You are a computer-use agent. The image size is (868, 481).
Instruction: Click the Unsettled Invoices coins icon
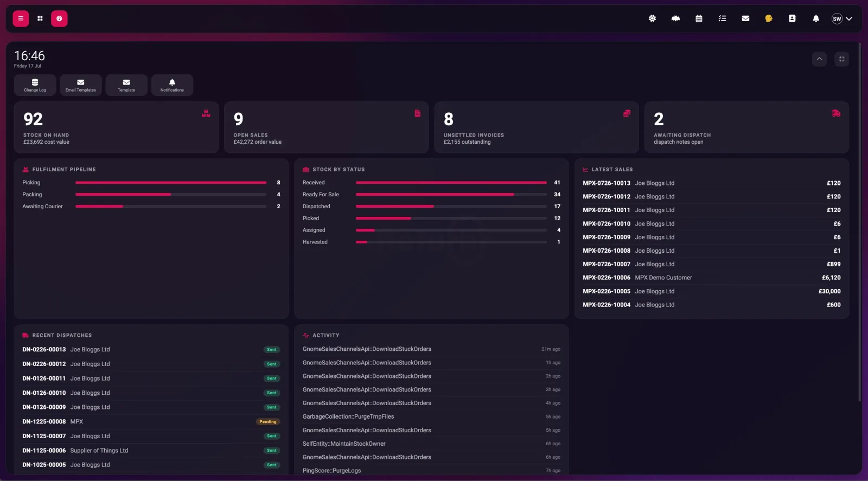pyautogui.click(x=627, y=113)
